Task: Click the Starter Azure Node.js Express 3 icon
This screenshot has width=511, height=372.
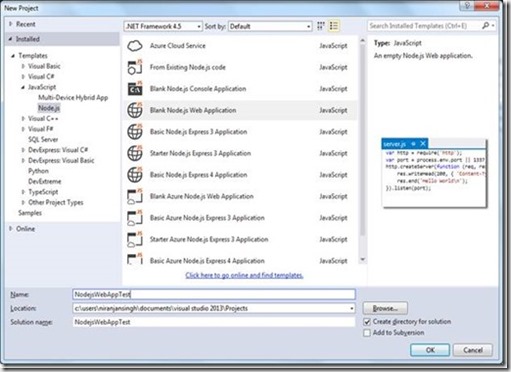Action: pos(135,239)
